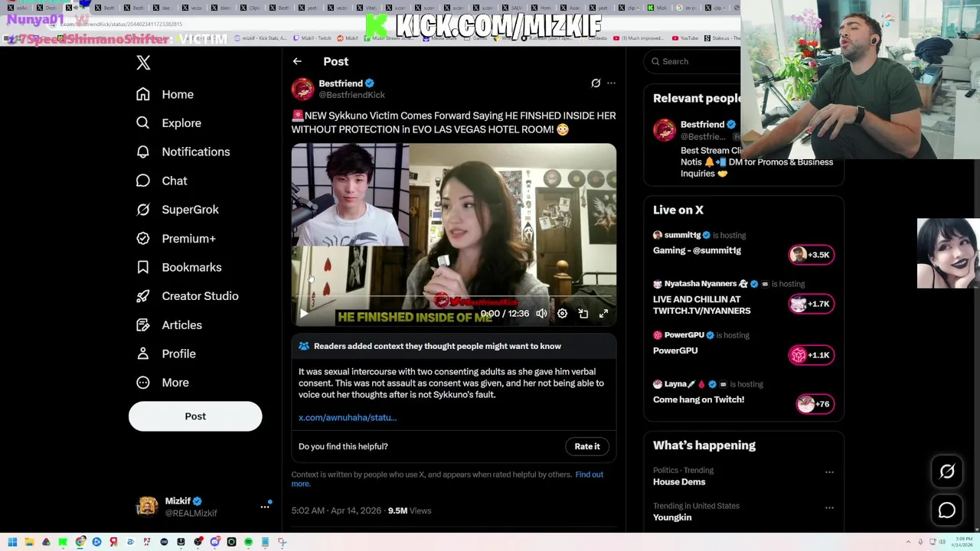Open the three-dot menu for House Dems
980x551 pixels.
[x=829, y=472]
